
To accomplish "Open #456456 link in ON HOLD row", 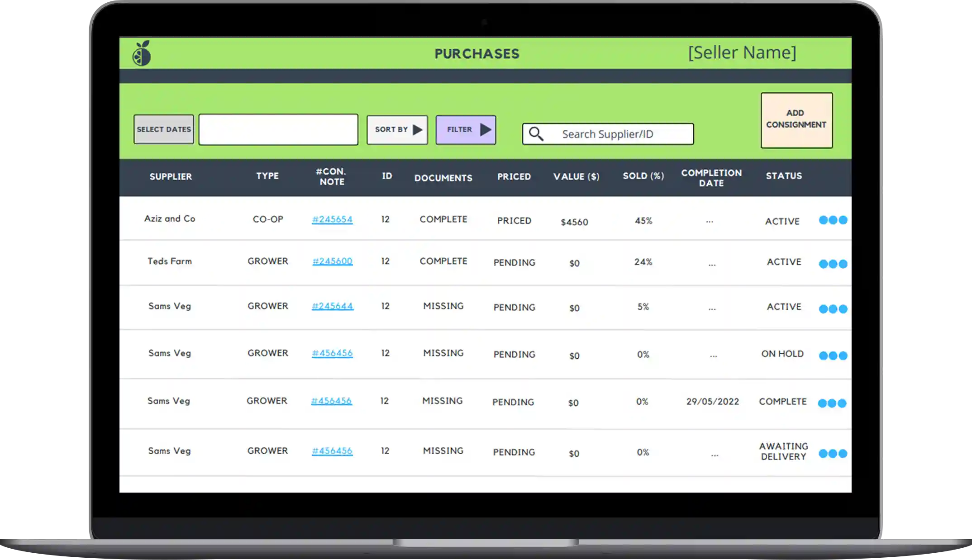I will tap(332, 353).
